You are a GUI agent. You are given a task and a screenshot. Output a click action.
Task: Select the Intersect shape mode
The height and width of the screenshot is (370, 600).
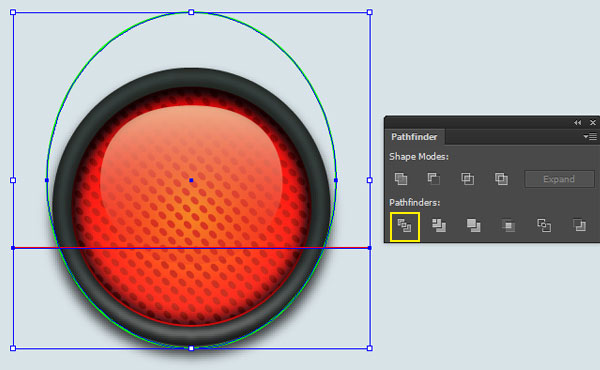467,179
